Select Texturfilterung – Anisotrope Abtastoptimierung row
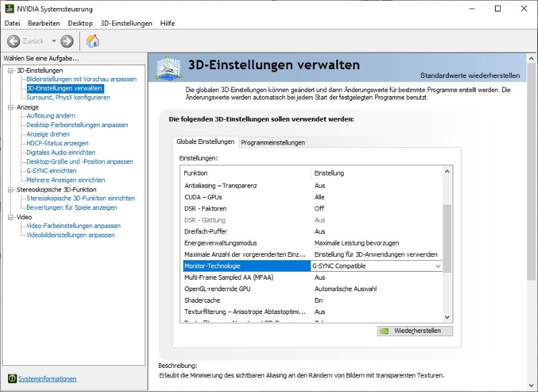The image size is (538, 392). [x=313, y=312]
